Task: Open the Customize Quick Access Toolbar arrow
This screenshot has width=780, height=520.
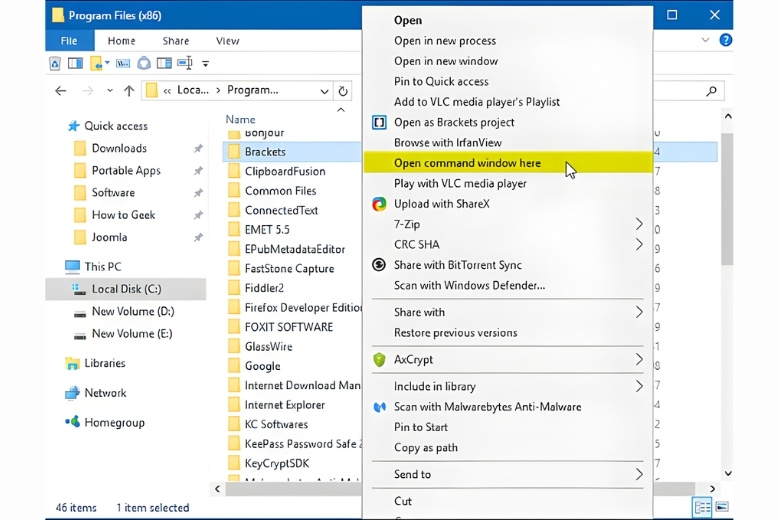Action: (x=205, y=64)
